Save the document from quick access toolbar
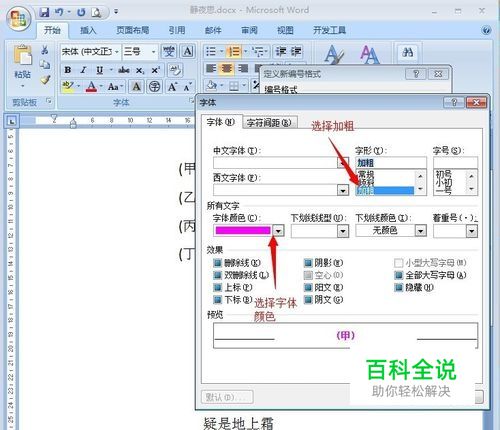The width and height of the screenshot is (500, 430). pos(44,12)
